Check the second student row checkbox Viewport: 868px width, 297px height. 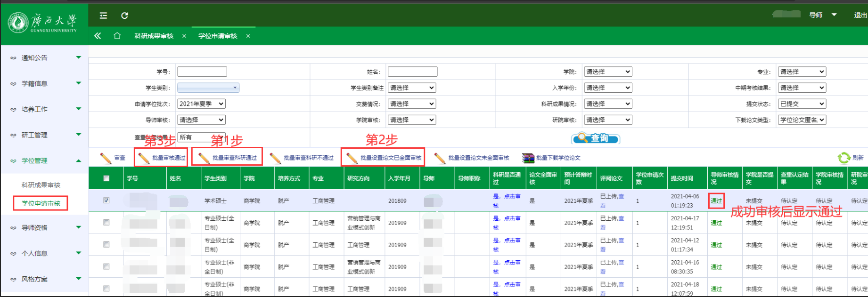pos(106,223)
